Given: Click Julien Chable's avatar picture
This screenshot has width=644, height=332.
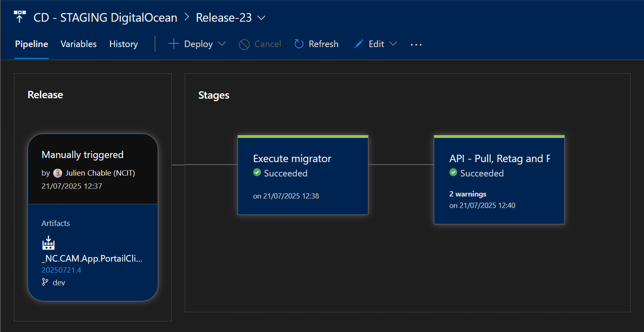Looking at the screenshot, I should click(x=58, y=173).
